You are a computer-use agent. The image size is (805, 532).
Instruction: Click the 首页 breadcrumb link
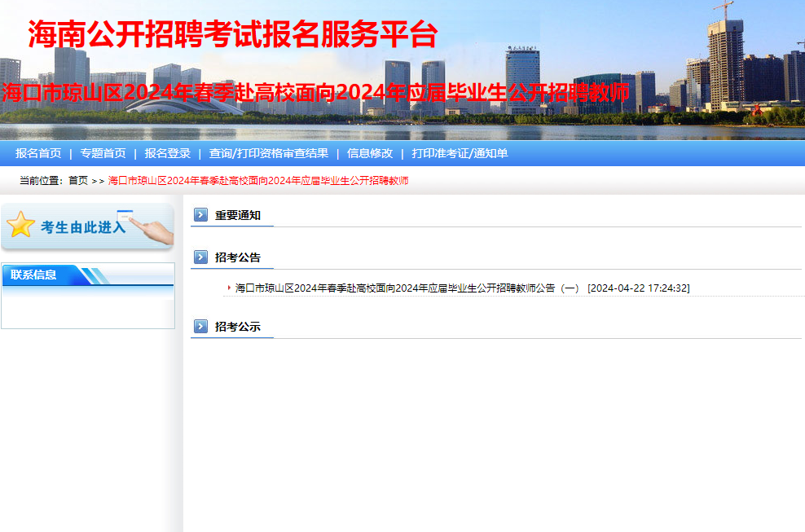(79, 179)
